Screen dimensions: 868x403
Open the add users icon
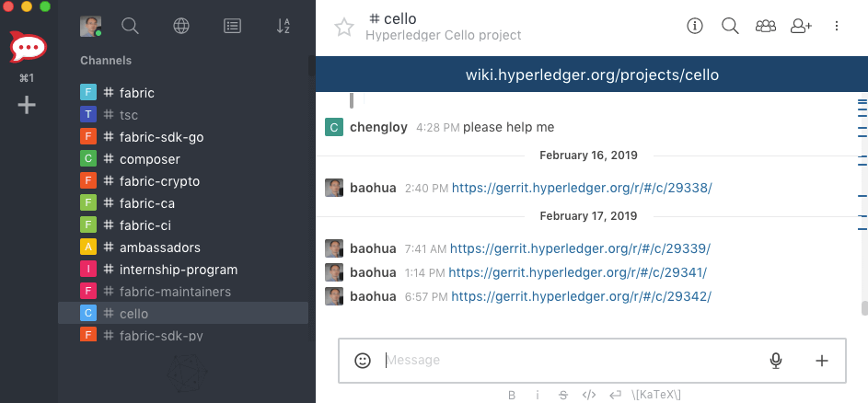click(x=801, y=26)
